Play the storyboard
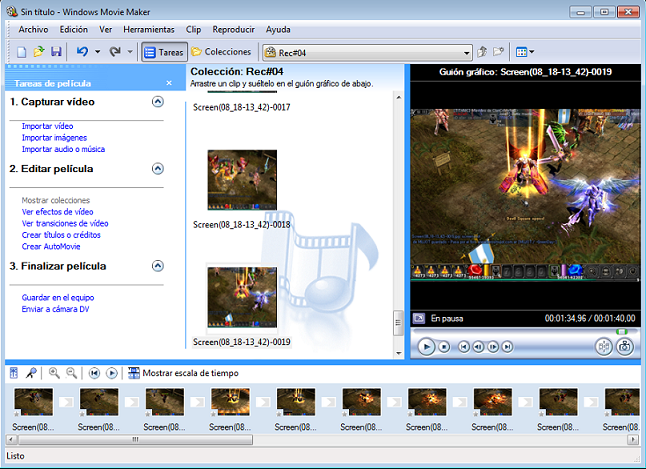 click(112, 373)
